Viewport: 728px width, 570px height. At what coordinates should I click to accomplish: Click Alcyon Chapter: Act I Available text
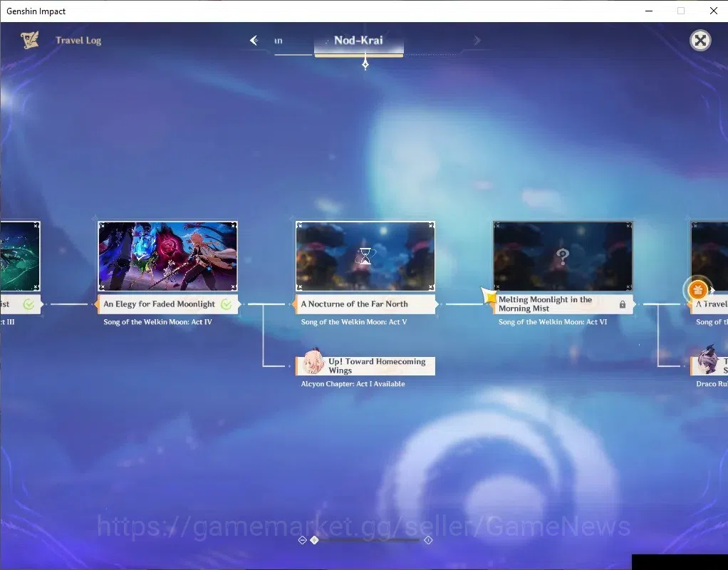click(x=353, y=384)
